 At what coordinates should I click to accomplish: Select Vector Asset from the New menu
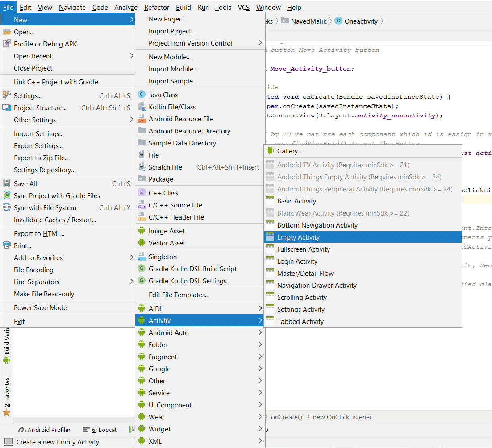[x=165, y=243]
